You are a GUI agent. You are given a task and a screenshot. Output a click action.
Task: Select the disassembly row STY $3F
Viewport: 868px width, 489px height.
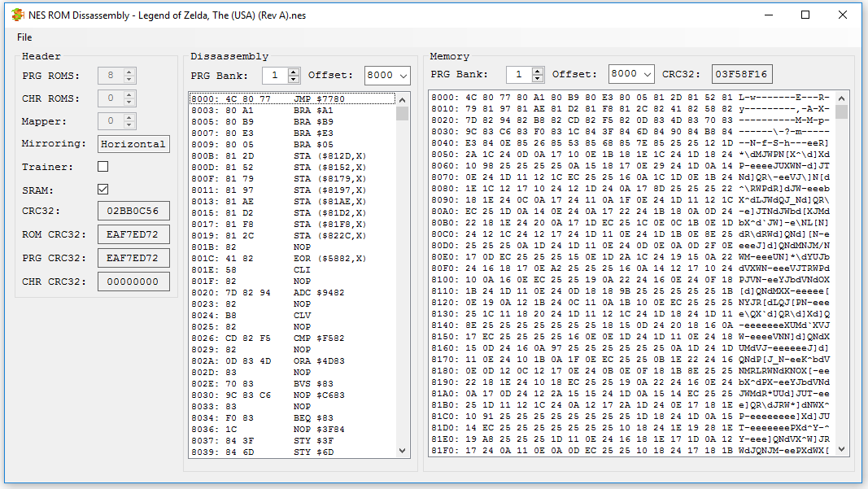[292, 441]
